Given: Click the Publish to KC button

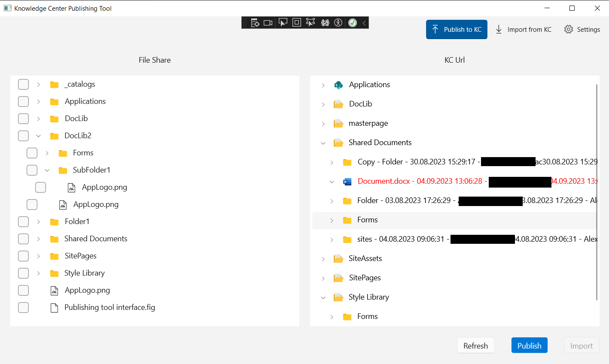Looking at the screenshot, I should click(457, 29).
